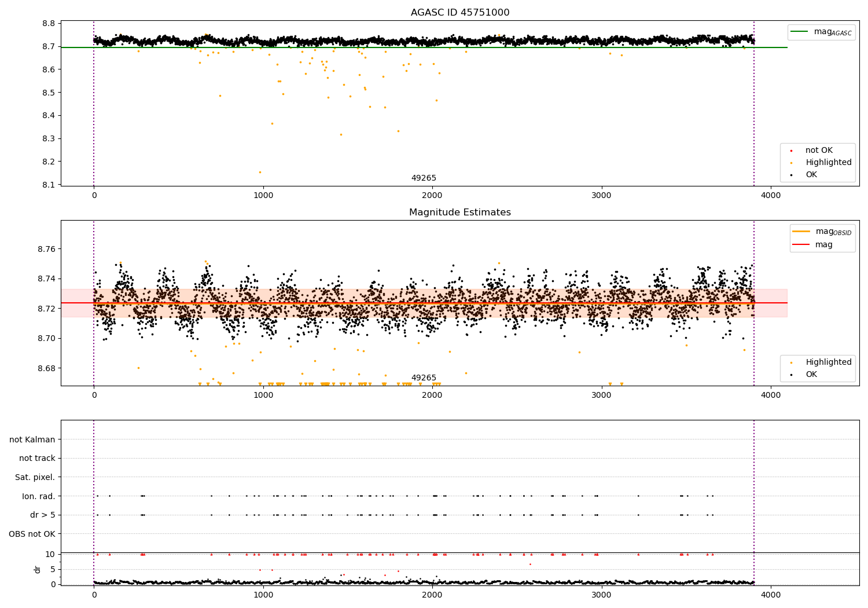This screenshot has width=868, height=608.
Task: Click the 10 tick on the dr axis
Action: point(50,554)
